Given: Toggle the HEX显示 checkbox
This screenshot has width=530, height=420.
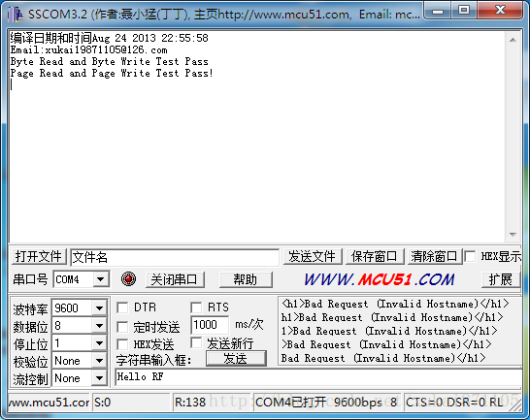Looking at the screenshot, I should coord(470,256).
